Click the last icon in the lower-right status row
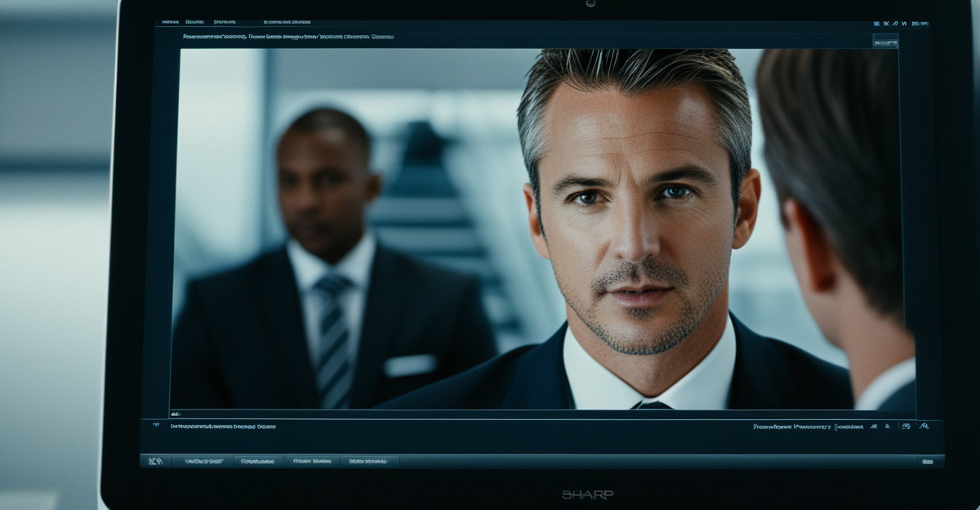The width and height of the screenshot is (980, 510). click(924, 426)
